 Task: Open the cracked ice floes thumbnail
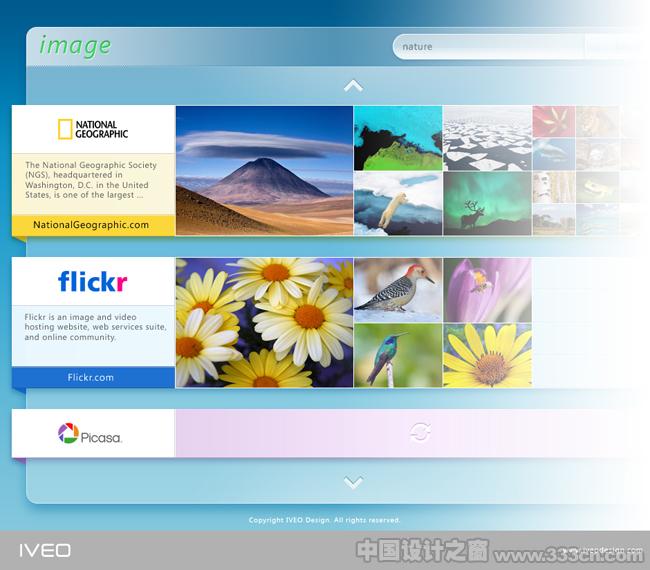click(488, 138)
